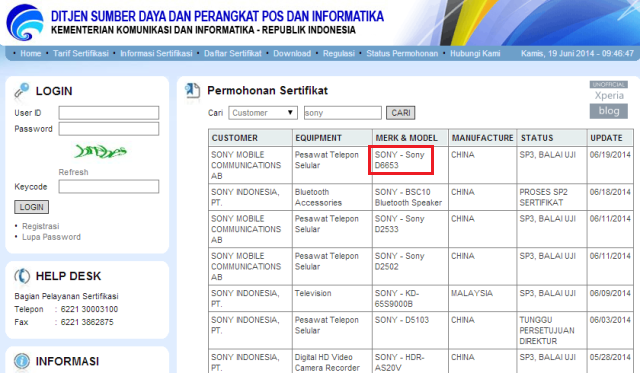Expand the Customer search dropdown
640x373 pixels.
pos(263,113)
